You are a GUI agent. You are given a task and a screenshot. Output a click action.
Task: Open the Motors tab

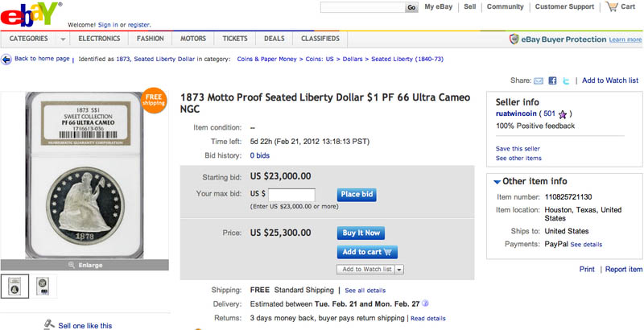193,39
